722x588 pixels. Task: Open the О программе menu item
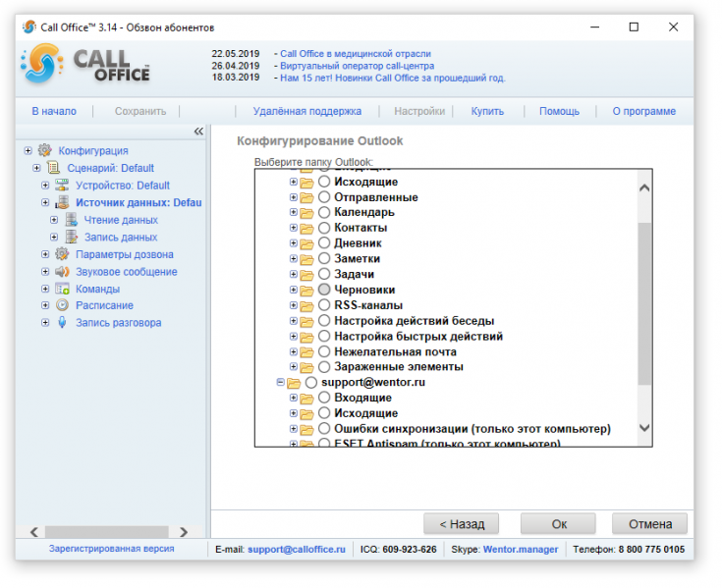click(x=643, y=111)
